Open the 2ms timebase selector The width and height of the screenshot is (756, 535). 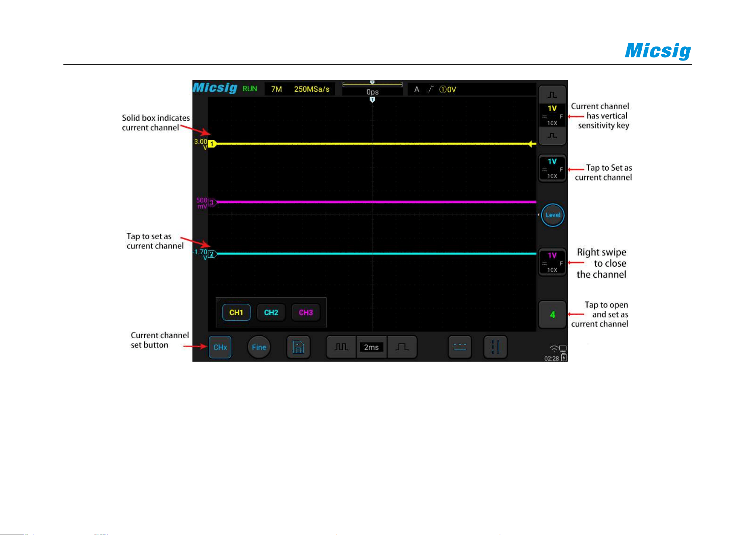pyautogui.click(x=372, y=347)
